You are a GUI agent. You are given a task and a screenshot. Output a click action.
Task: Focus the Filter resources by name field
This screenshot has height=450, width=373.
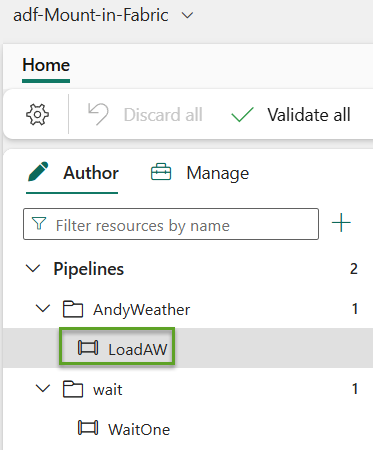coord(171,224)
